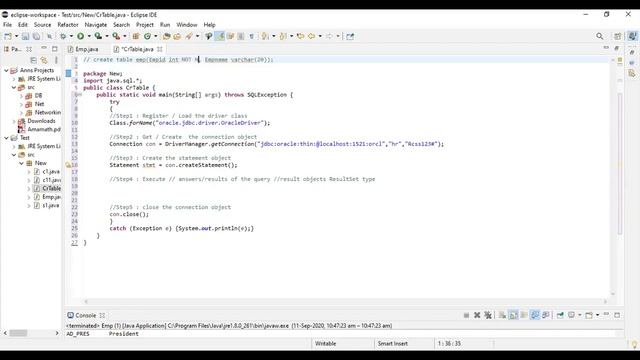Open the Refactor menu
The width and height of the screenshot is (640, 360).
tap(68, 25)
